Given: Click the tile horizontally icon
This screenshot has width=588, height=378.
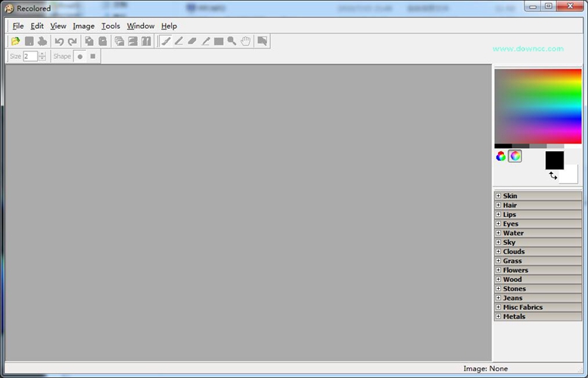Looking at the screenshot, I should [132, 42].
